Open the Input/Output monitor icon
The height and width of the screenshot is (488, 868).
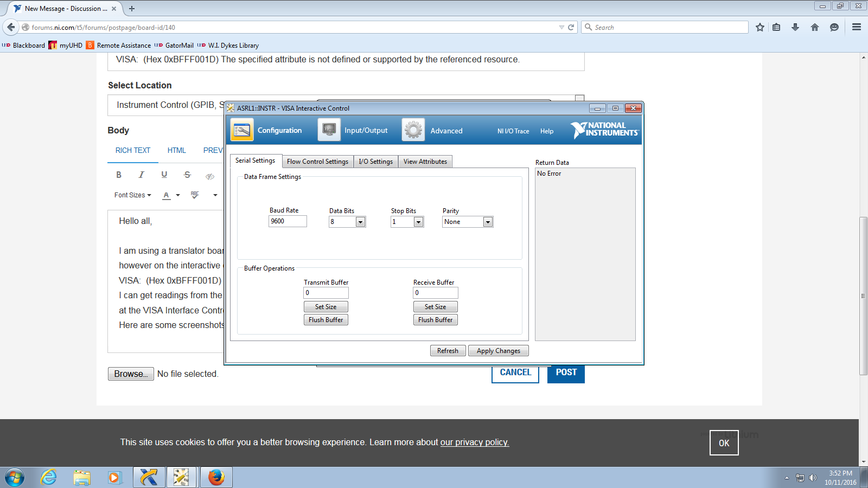tap(329, 130)
